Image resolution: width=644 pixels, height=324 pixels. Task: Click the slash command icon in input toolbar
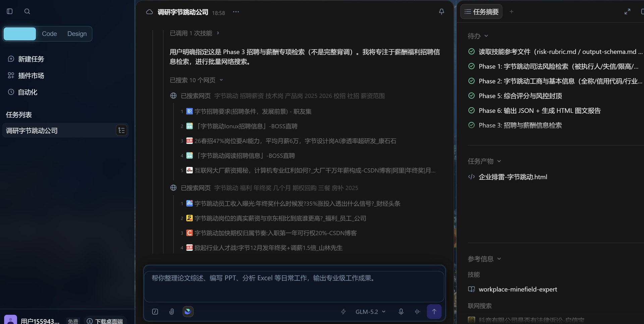(x=155, y=312)
